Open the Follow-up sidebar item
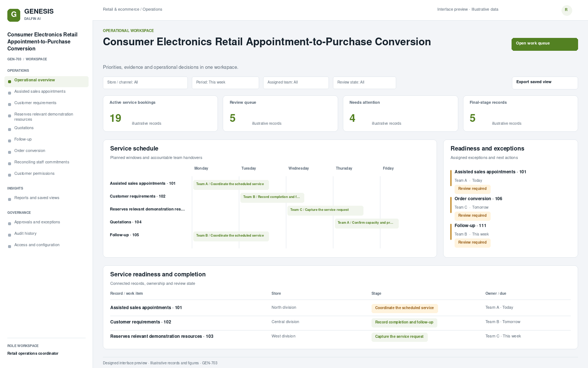This screenshot has height=368, width=588. point(46,139)
